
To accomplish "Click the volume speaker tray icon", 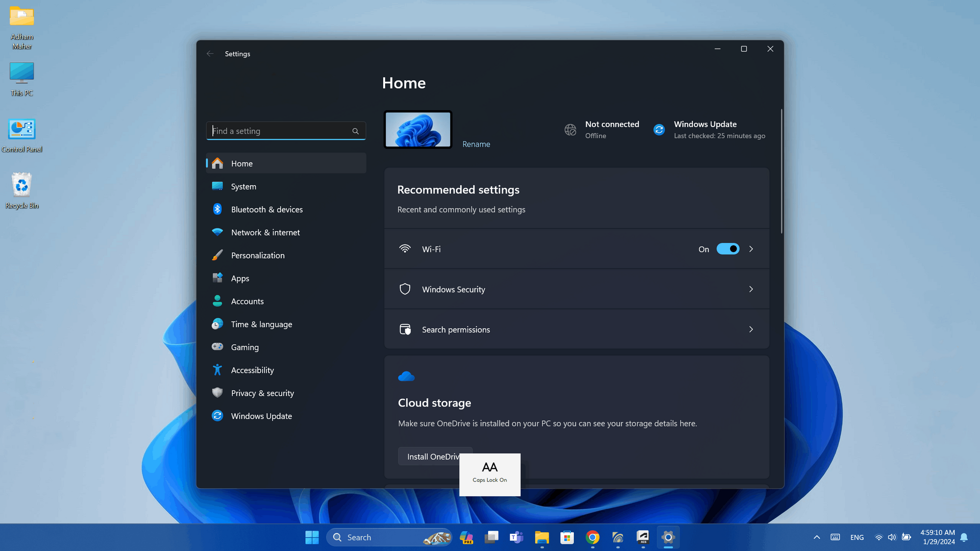I will [x=892, y=537].
